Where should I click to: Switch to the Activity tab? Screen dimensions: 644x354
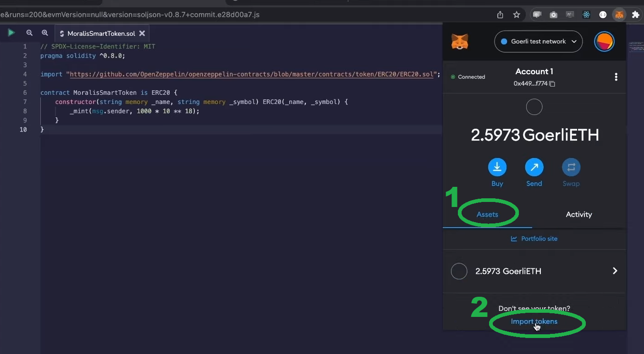pyautogui.click(x=578, y=214)
